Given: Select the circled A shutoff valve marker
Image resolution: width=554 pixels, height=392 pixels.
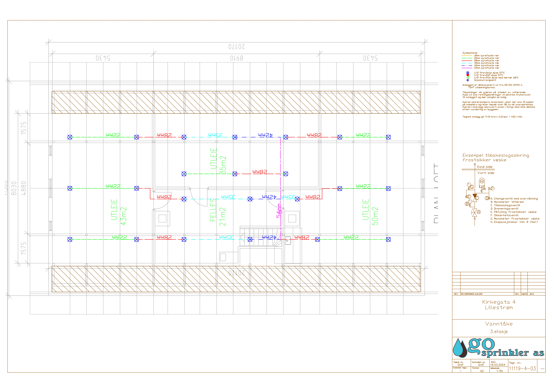Looking at the screenshot, I should pyautogui.click(x=479, y=212).
